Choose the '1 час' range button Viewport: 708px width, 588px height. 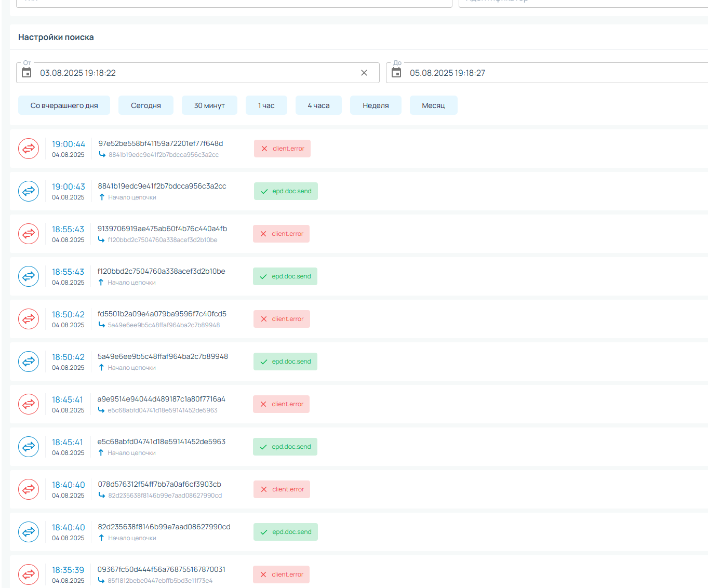click(x=266, y=105)
